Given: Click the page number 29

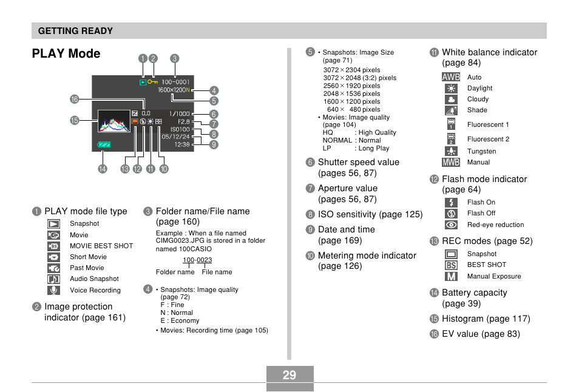Looking at the screenshot, I should pyautogui.click(x=289, y=375).
